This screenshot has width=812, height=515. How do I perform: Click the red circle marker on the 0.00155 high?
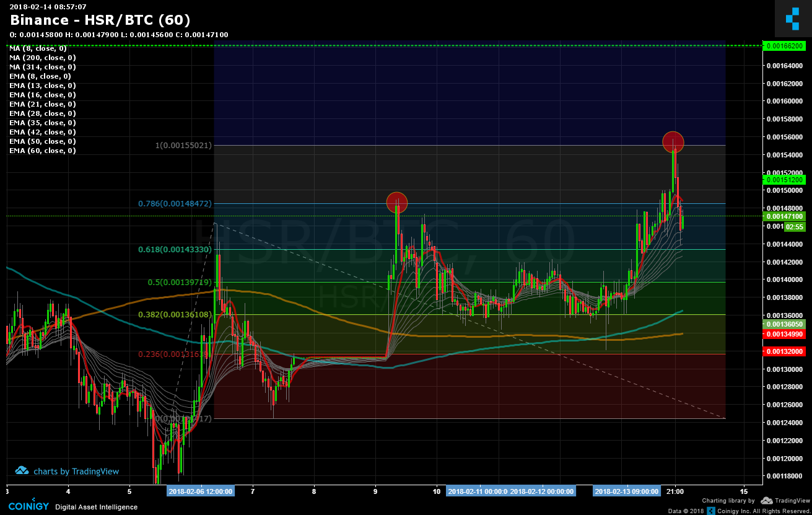click(x=673, y=142)
